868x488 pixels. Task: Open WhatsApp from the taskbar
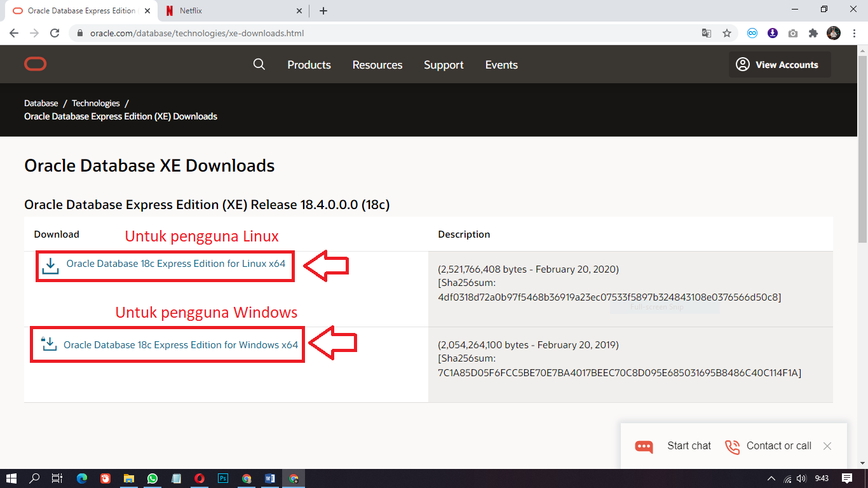[x=153, y=478]
